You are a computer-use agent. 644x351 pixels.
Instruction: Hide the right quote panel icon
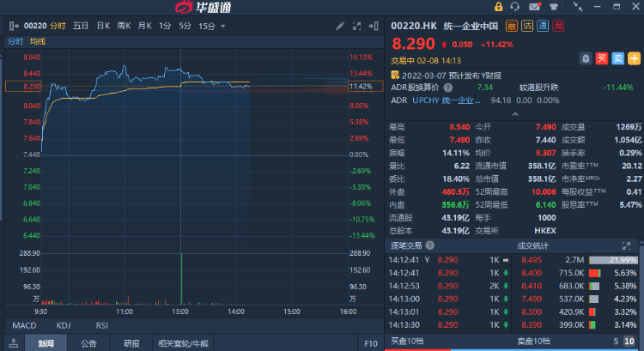374,27
